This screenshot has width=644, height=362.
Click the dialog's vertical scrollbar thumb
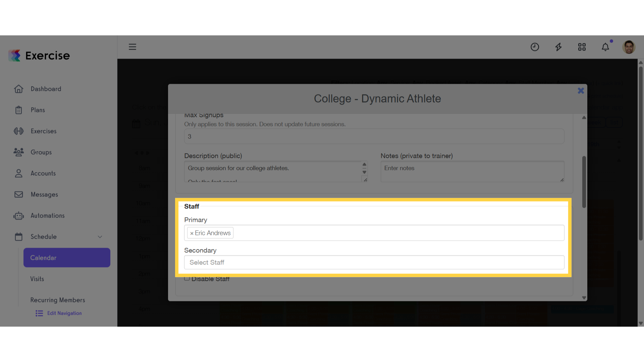pyautogui.click(x=584, y=182)
